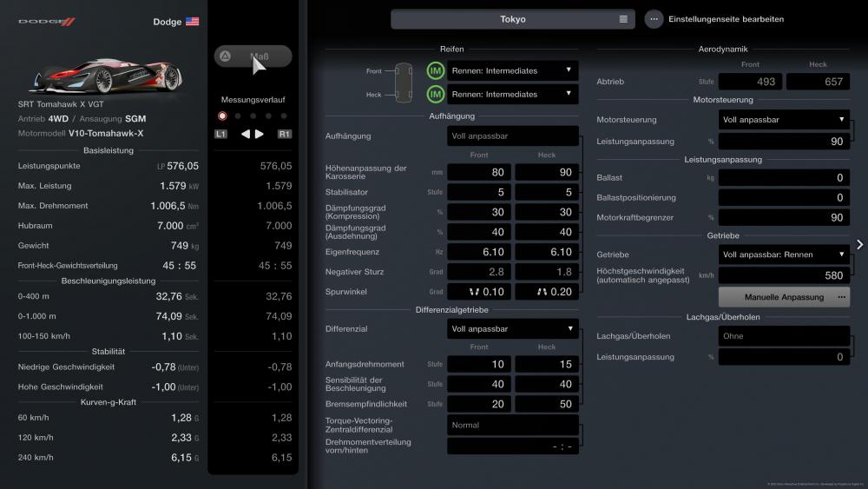Open the Getriebe dropdown
This screenshot has width=868, height=489.
(x=784, y=254)
